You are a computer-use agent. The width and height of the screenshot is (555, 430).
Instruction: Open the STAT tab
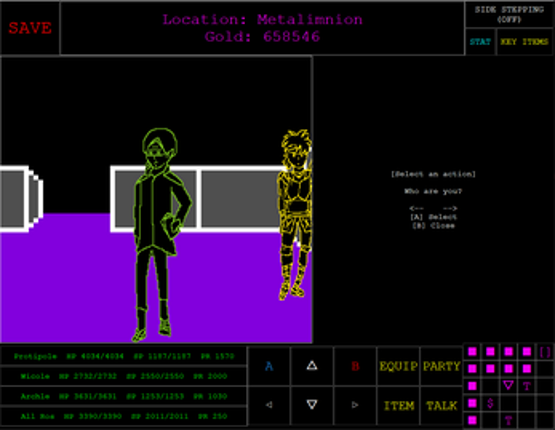[480, 42]
